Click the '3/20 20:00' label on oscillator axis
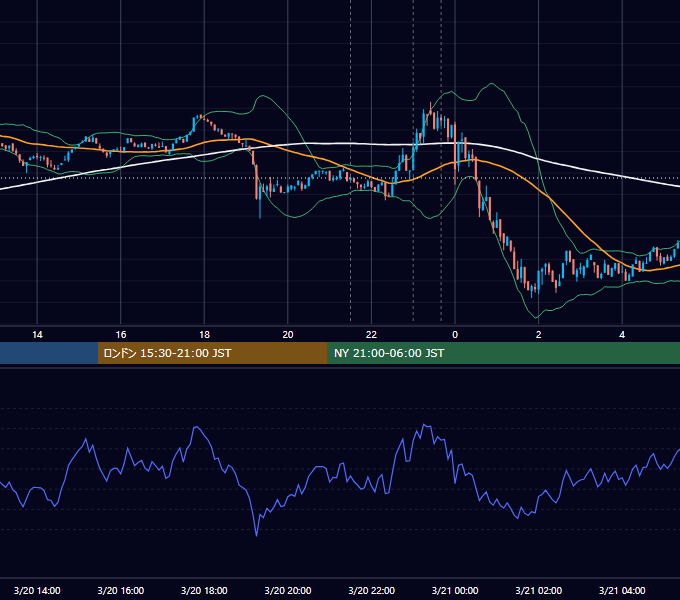This screenshot has width=680, height=600. [x=288, y=590]
